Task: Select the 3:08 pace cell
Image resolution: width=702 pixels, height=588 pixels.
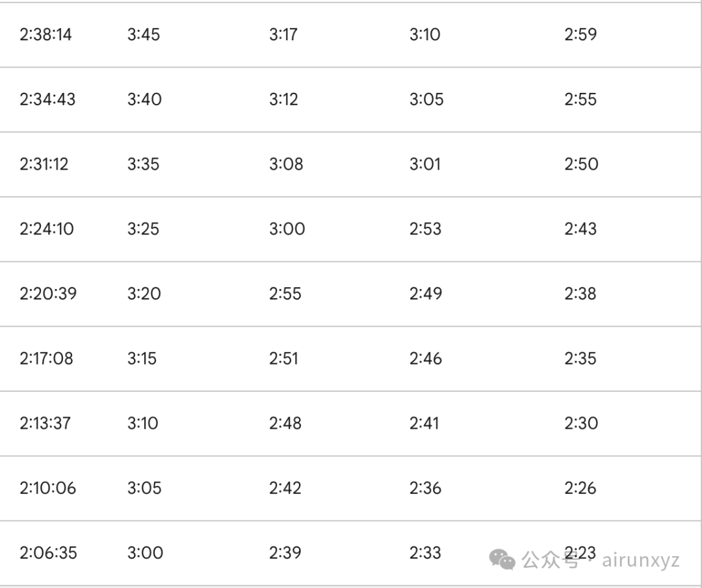Action: 286,164
